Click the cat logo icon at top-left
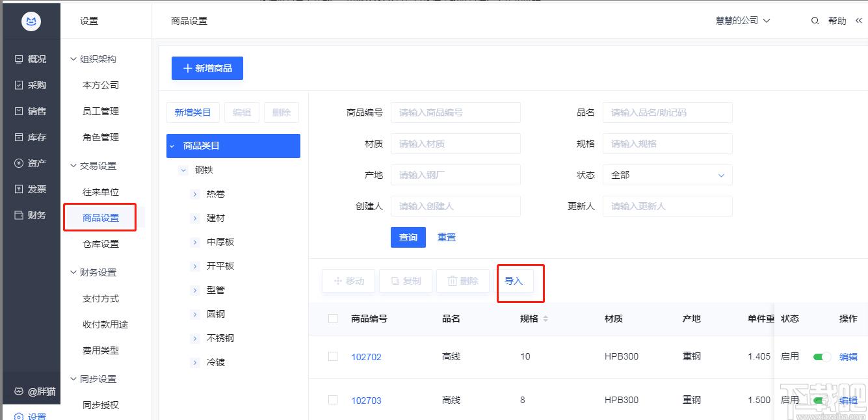 click(x=31, y=21)
